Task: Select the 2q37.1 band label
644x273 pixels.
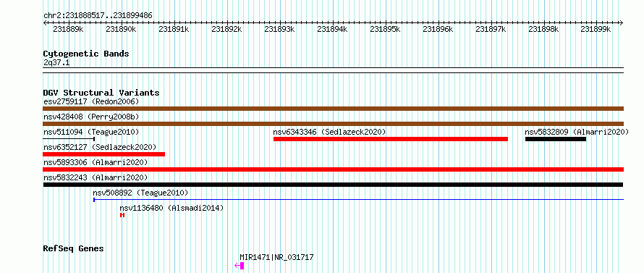Action: coord(56,63)
